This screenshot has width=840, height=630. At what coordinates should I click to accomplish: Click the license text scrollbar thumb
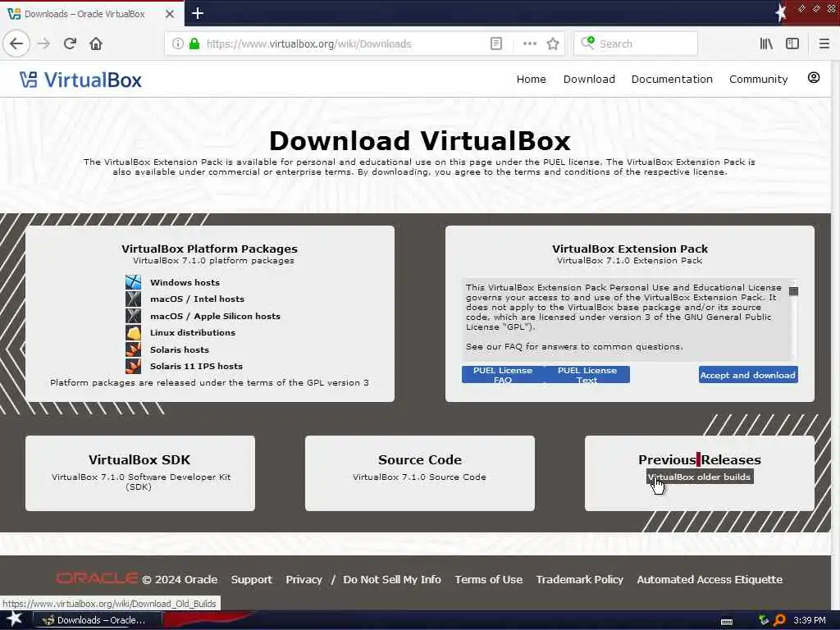(793, 291)
